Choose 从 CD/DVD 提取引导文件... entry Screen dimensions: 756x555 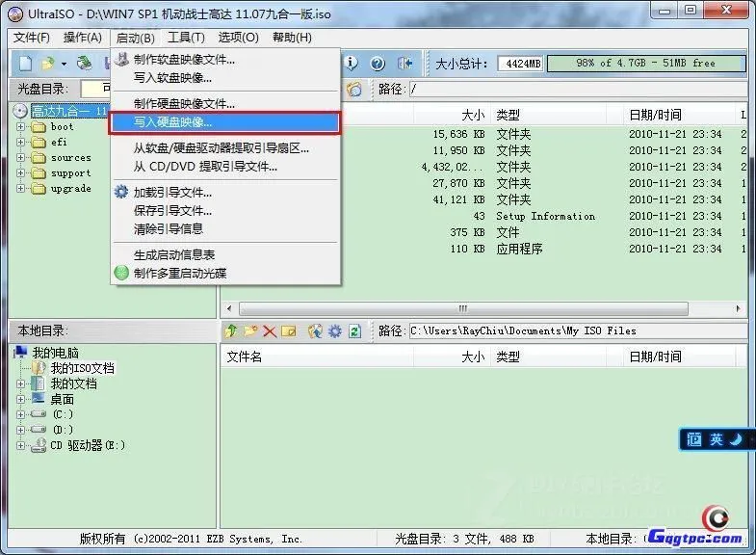[x=225, y=167]
